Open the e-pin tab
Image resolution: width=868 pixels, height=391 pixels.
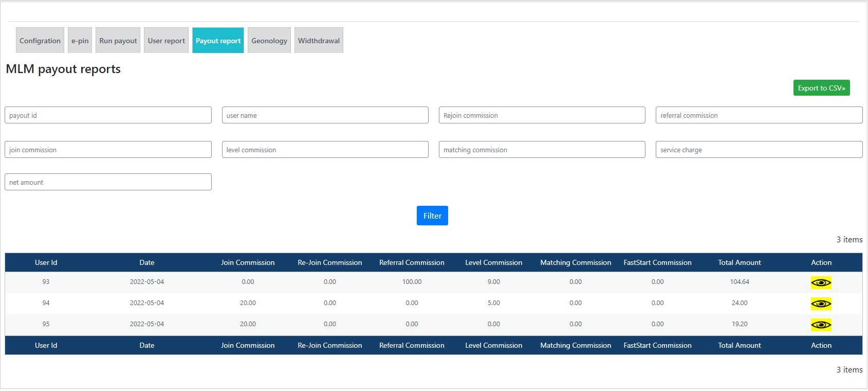click(x=80, y=41)
